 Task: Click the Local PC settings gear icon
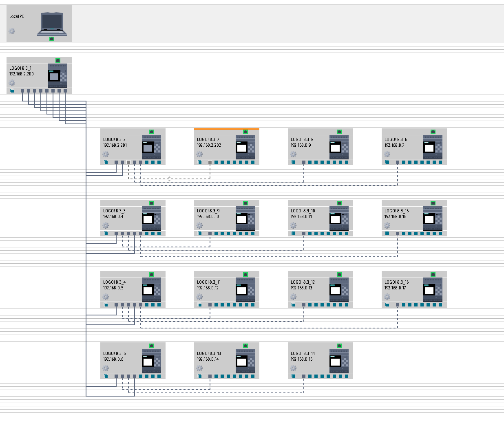click(12, 31)
